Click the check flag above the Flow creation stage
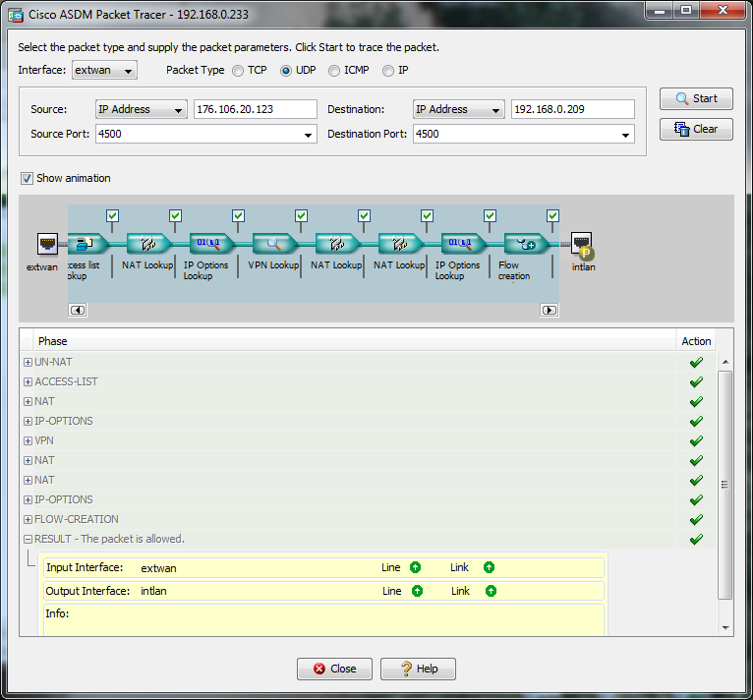The height and width of the screenshot is (700, 753). (552, 215)
